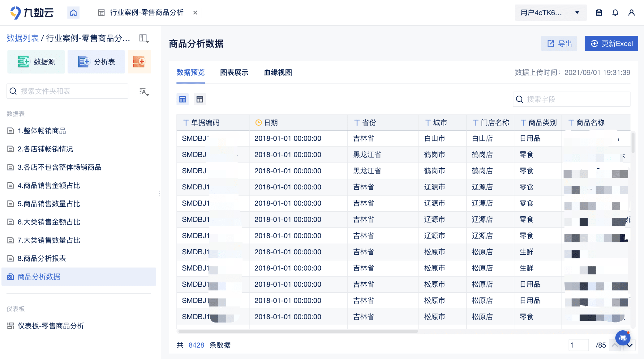Open table 3.各店不包含整体畅销商品
The width and height of the screenshot is (644, 359).
coord(59,167)
